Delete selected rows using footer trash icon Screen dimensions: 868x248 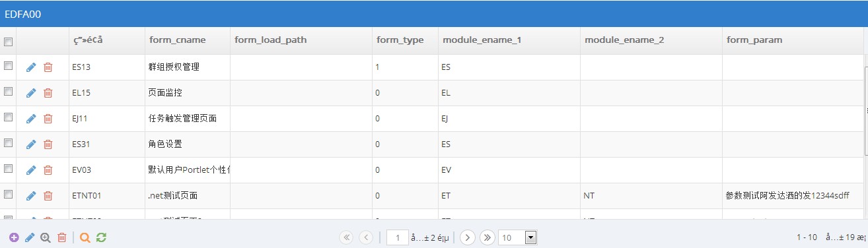tap(61, 237)
